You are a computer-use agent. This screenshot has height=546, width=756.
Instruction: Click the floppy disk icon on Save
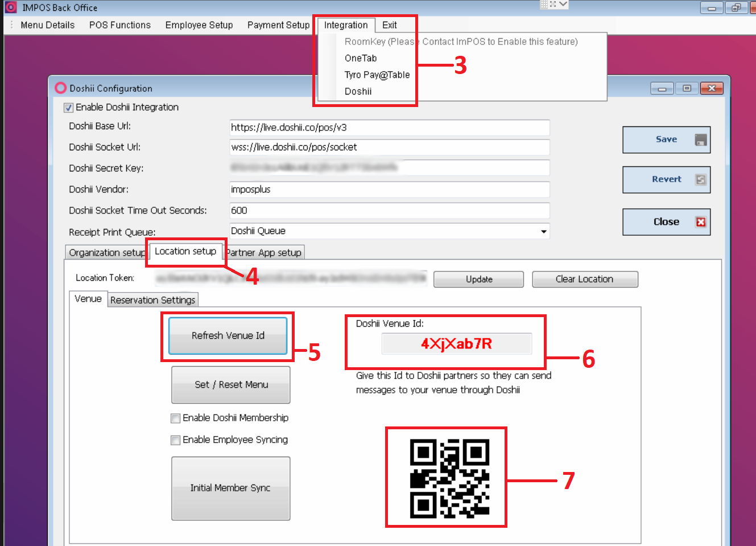pos(701,140)
